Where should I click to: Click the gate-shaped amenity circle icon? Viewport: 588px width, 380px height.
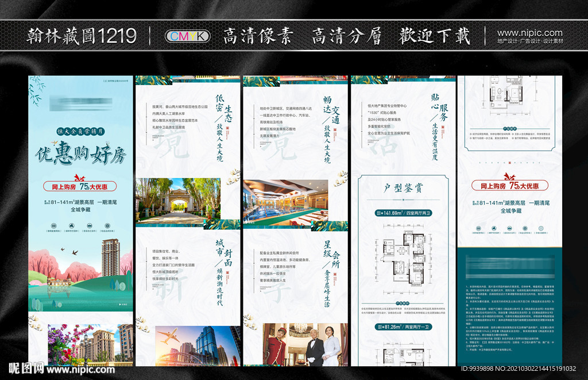tap(89, 225)
